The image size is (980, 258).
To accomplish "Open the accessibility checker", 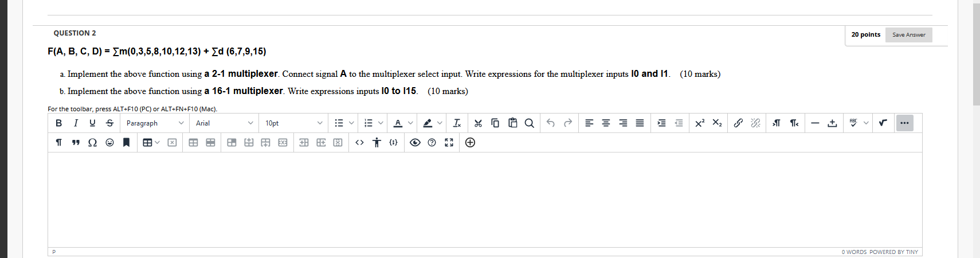I will click(x=377, y=142).
